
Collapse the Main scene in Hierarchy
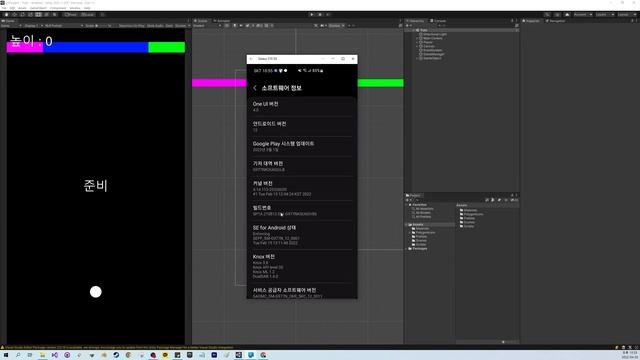pos(413,30)
